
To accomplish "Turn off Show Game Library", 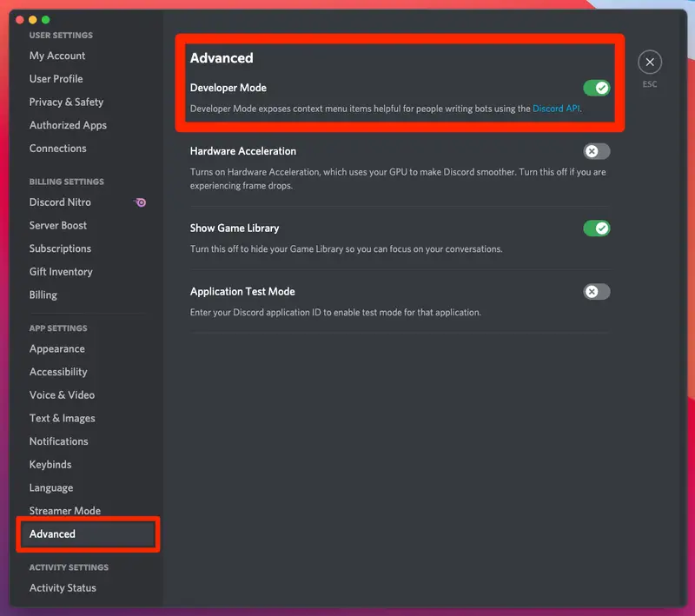I will pyautogui.click(x=596, y=228).
